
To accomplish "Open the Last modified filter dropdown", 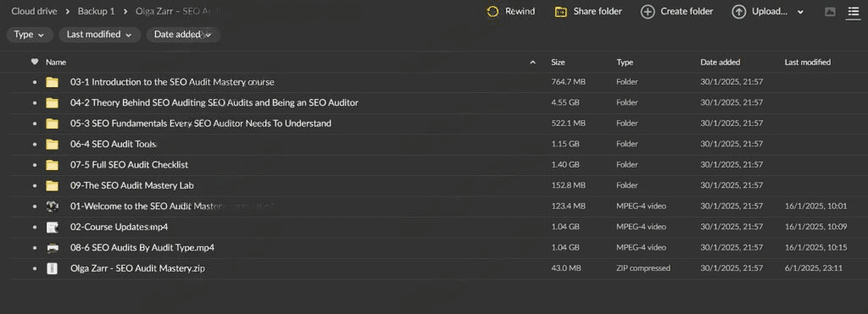I will click(x=100, y=34).
